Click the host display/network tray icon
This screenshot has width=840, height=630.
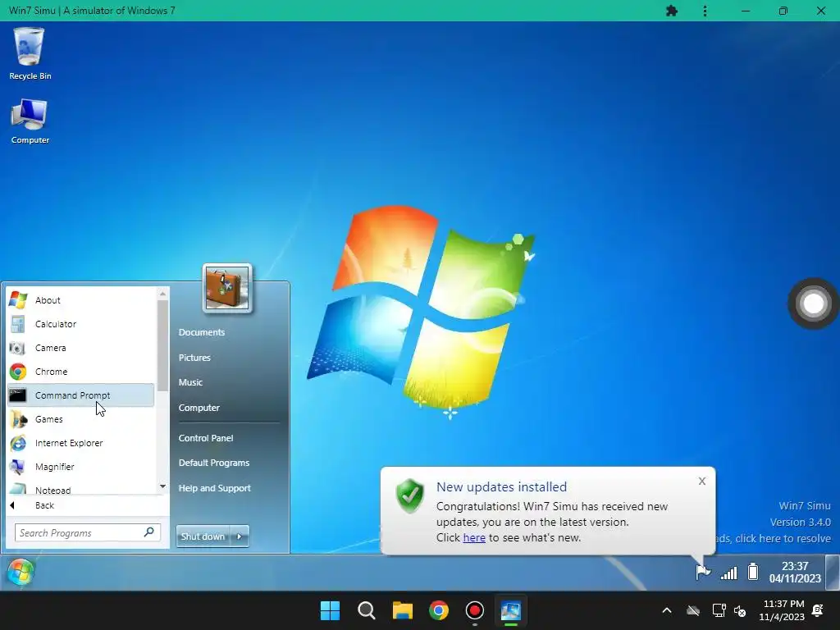click(x=719, y=610)
